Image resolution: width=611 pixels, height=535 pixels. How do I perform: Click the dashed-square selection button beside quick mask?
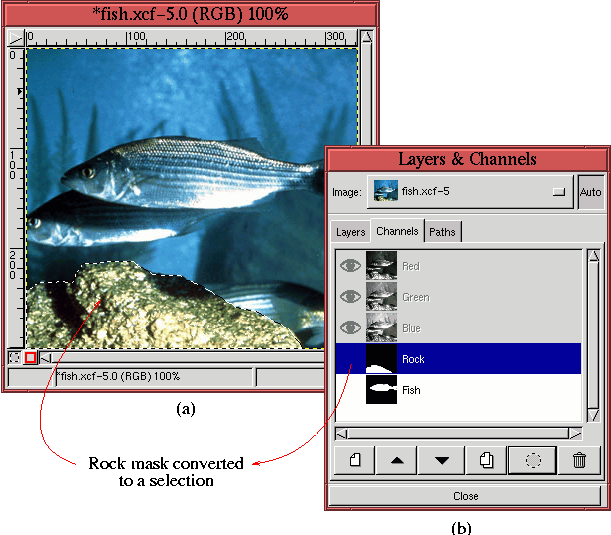[14, 357]
